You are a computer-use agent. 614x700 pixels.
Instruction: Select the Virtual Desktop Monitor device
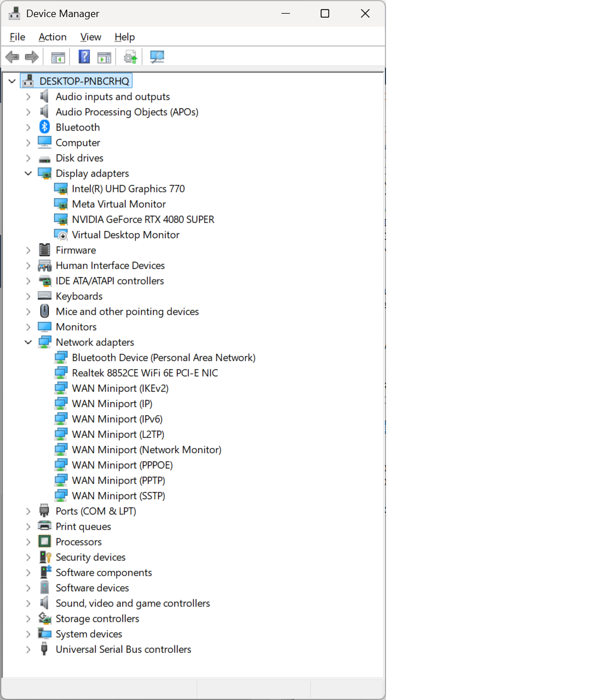point(125,235)
